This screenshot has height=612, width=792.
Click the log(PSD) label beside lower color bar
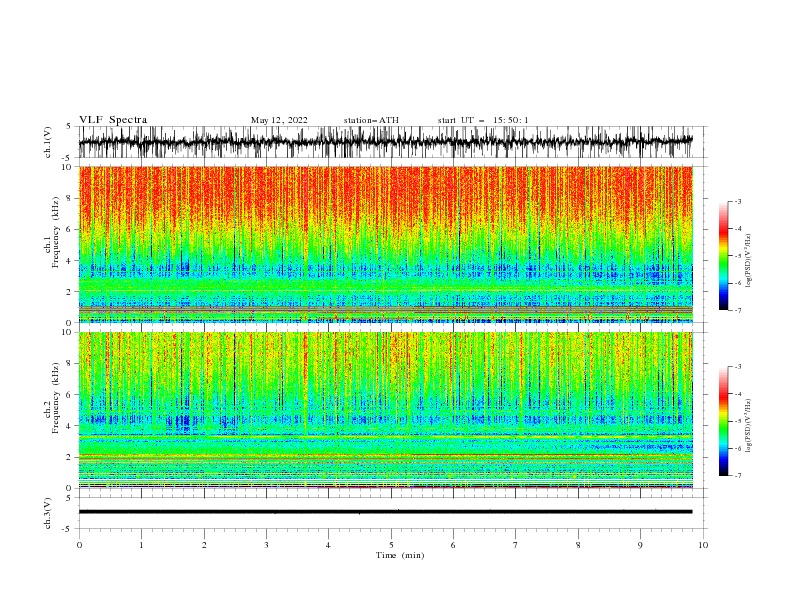(749, 425)
